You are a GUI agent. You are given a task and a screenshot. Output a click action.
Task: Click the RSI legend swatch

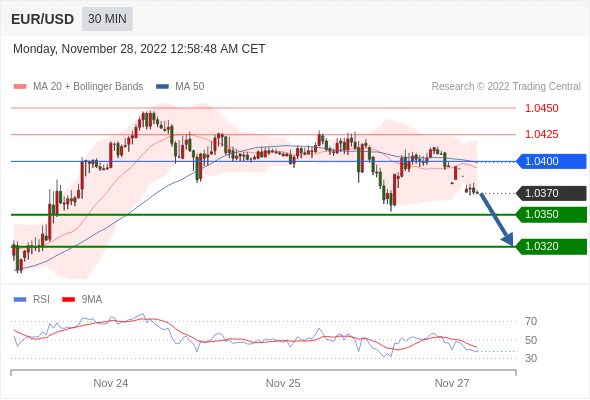pyautogui.click(x=20, y=300)
